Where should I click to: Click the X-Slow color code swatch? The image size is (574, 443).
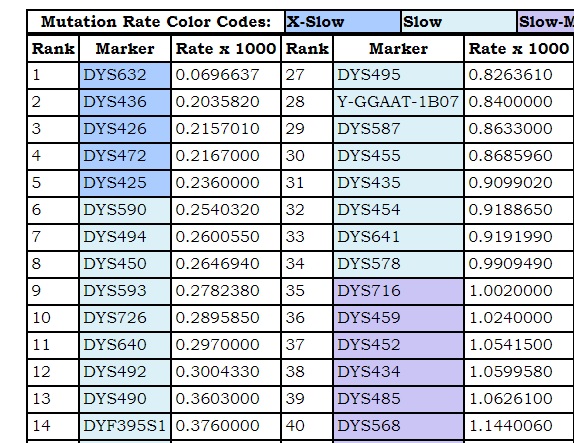click(343, 22)
